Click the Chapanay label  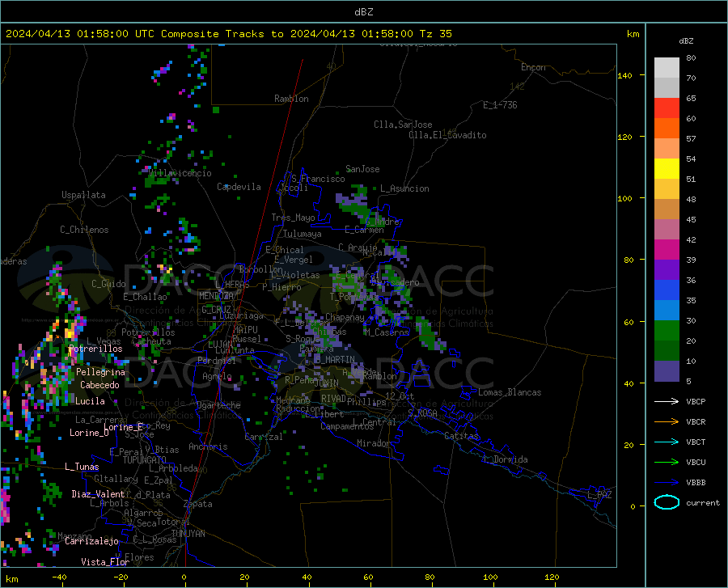345,317
